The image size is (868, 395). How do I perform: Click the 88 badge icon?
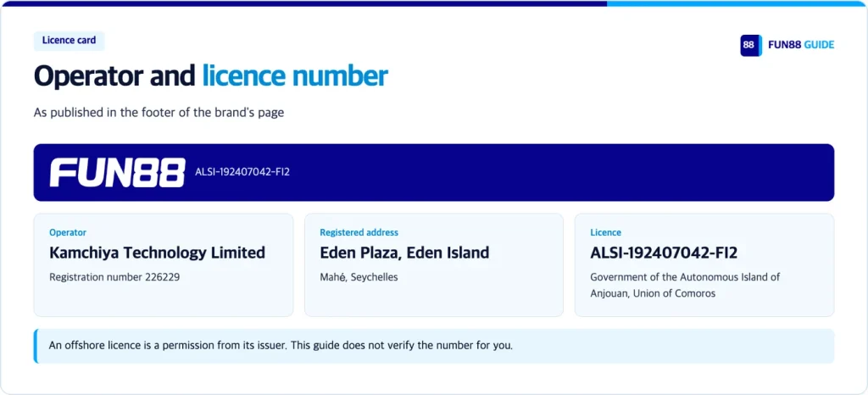pyautogui.click(x=751, y=46)
